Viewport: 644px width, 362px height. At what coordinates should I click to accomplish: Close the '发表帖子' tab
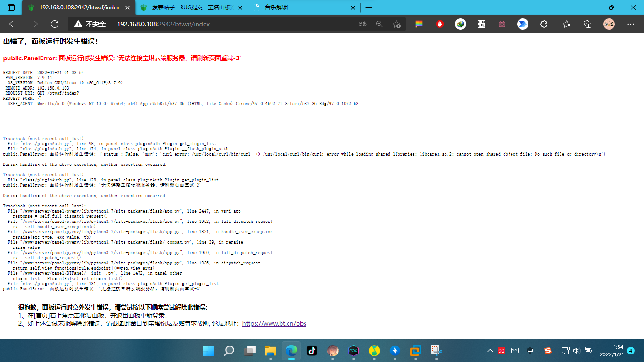(x=240, y=8)
